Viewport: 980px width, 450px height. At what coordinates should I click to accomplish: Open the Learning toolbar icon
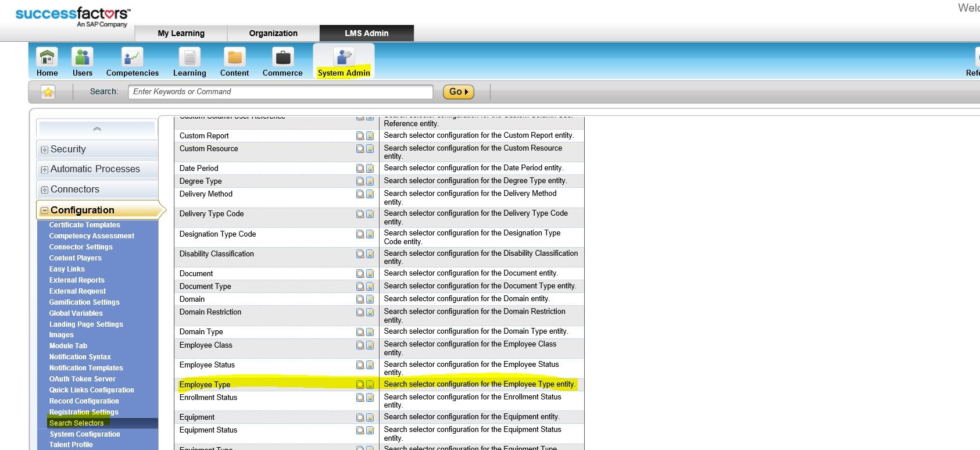[189, 57]
